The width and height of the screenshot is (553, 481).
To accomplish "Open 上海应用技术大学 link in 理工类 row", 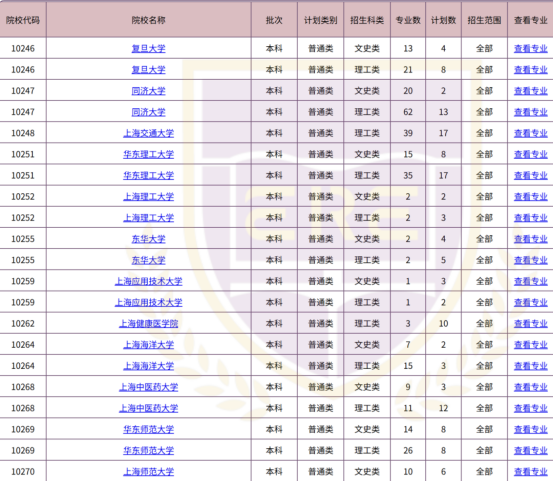I will coord(148,302).
